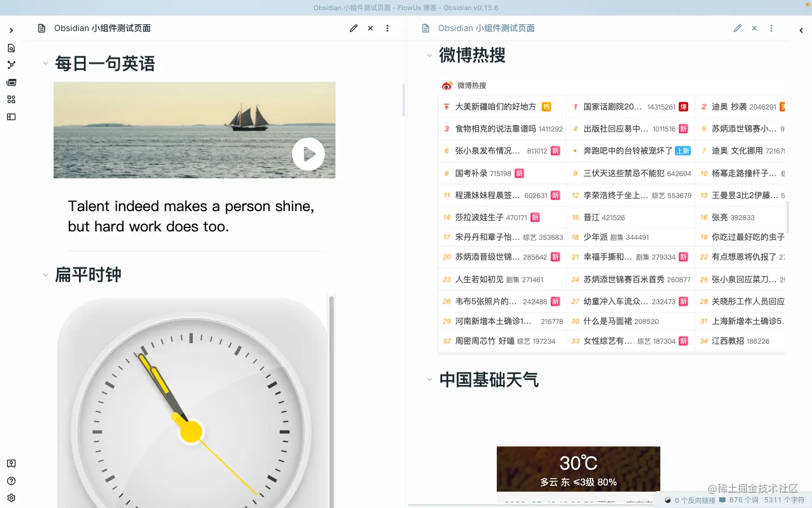Screen dimensions: 812x508
Task: Open settings gear in ribbon
Action: tap(11, 498)
